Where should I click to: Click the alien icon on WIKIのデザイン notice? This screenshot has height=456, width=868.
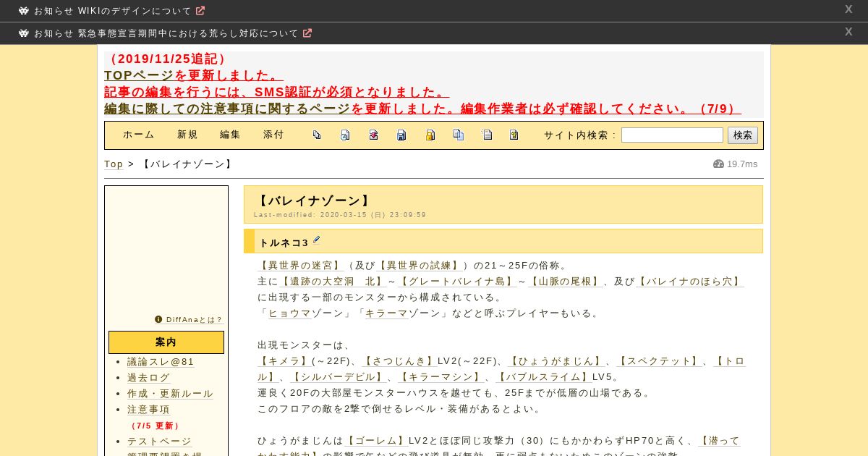pyautogui.click(x=24, y=11)
